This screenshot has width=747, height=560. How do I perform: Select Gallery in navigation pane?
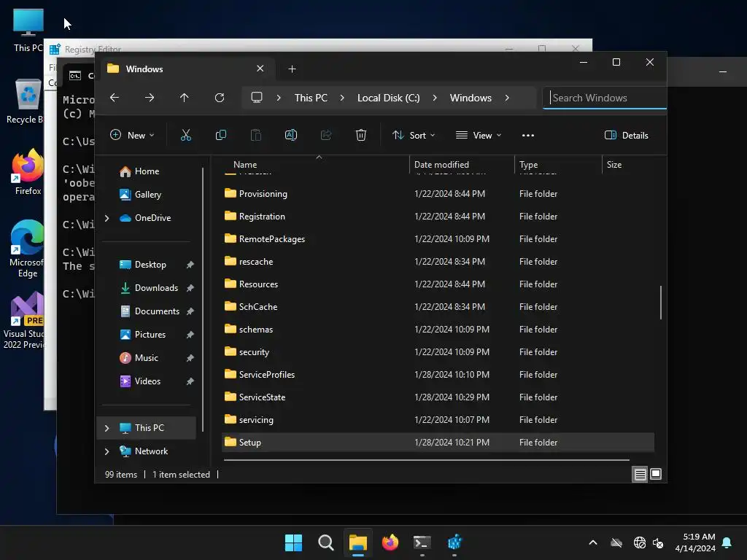click(147, 195)
